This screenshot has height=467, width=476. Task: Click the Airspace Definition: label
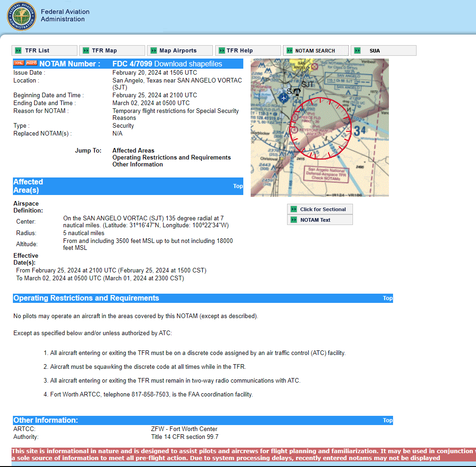point(28,207)
